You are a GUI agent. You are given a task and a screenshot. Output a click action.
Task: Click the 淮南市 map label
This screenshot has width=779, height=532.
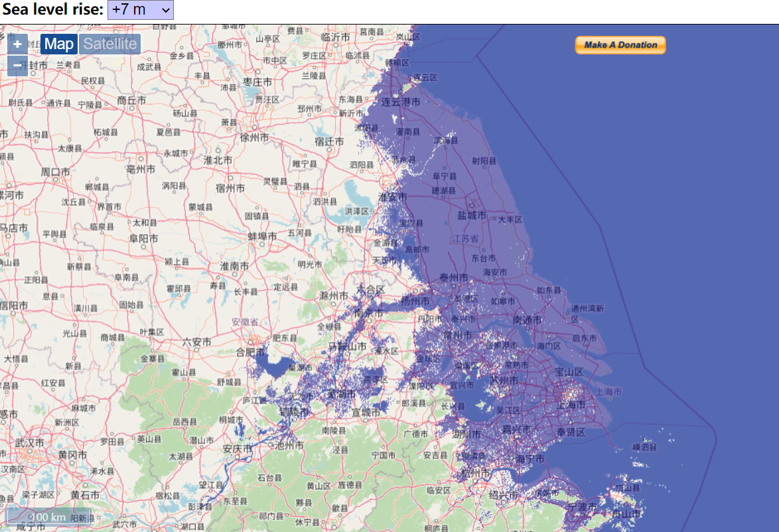(234, 266)
